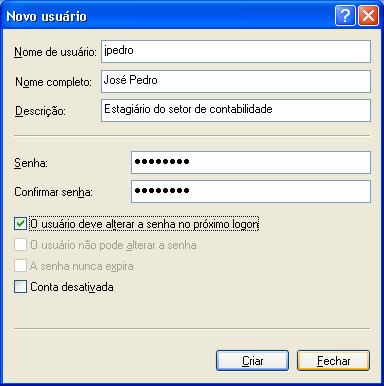Select the Senha password field

[251, 162]
